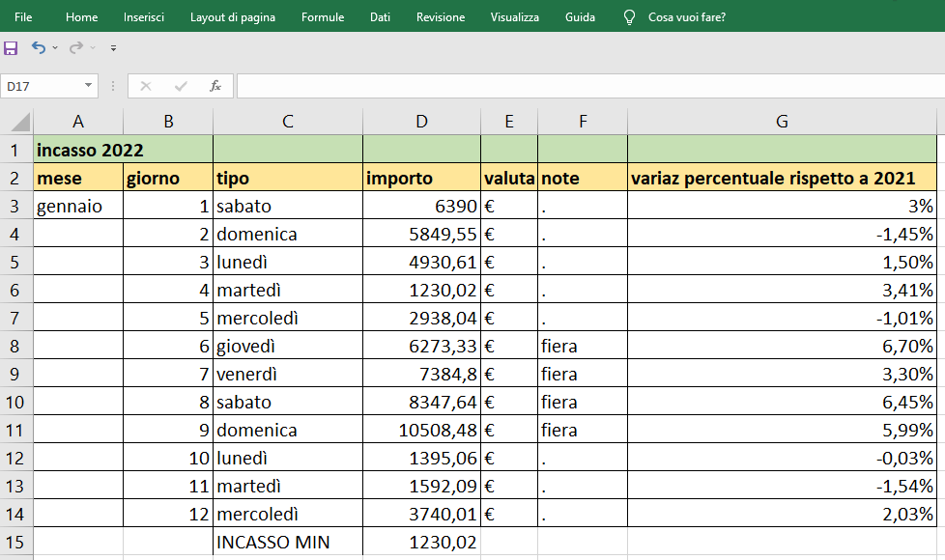Click the cell 'venerdì'
This screenshot has height=560, width=945.
point(288,374)
